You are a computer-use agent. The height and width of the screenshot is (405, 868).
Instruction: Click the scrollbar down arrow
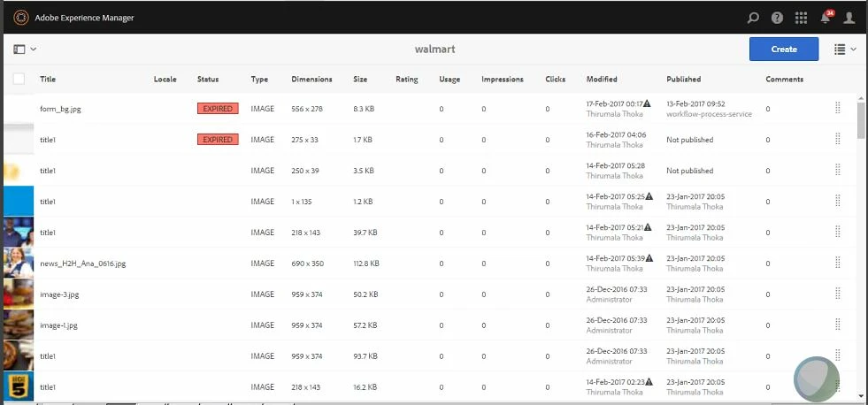coord(861,396)
